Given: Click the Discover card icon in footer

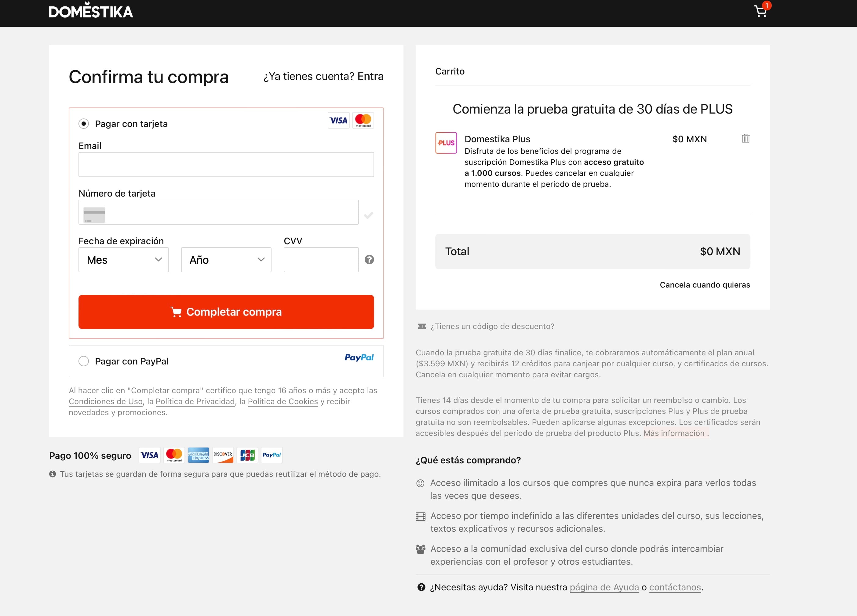Looking at the screenshot, I should tap(223, 455).
